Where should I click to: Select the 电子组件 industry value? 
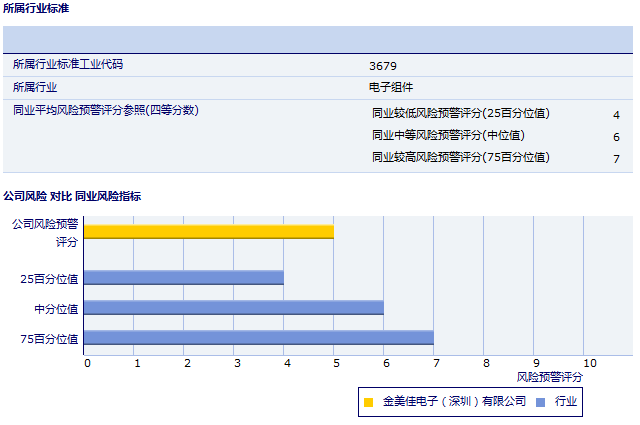click(x=391, y=88)
